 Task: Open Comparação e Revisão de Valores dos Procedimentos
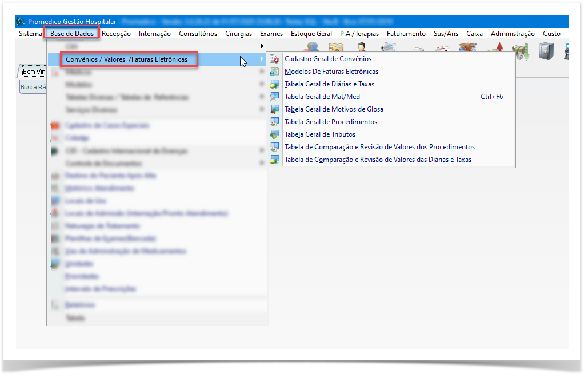[x=379, y=147]
